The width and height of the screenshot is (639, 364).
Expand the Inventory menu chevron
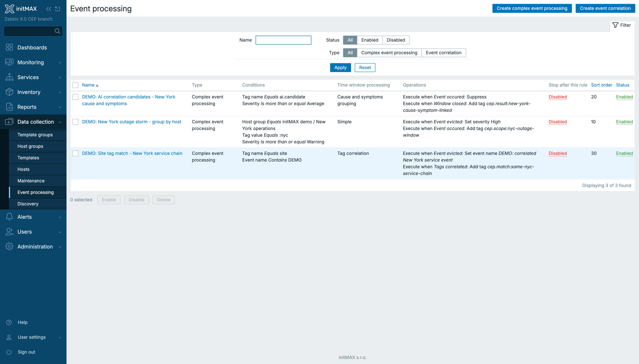pyautogui.click(x=60, y=92)
